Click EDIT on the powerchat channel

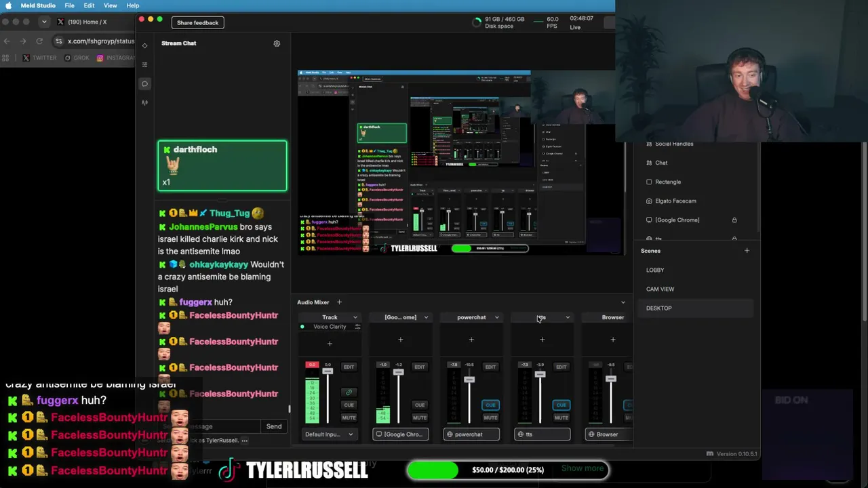[490, 367]
